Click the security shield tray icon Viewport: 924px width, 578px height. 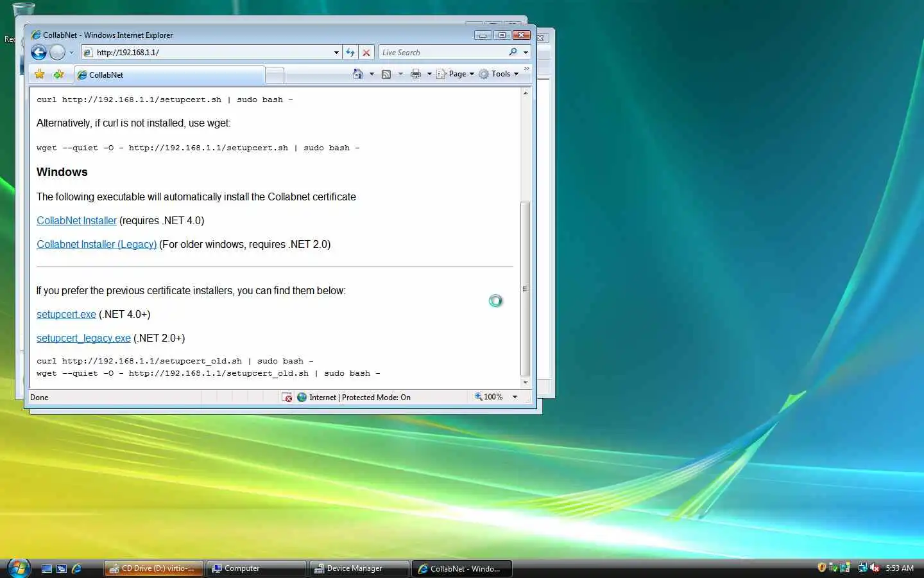click(822, 567)
